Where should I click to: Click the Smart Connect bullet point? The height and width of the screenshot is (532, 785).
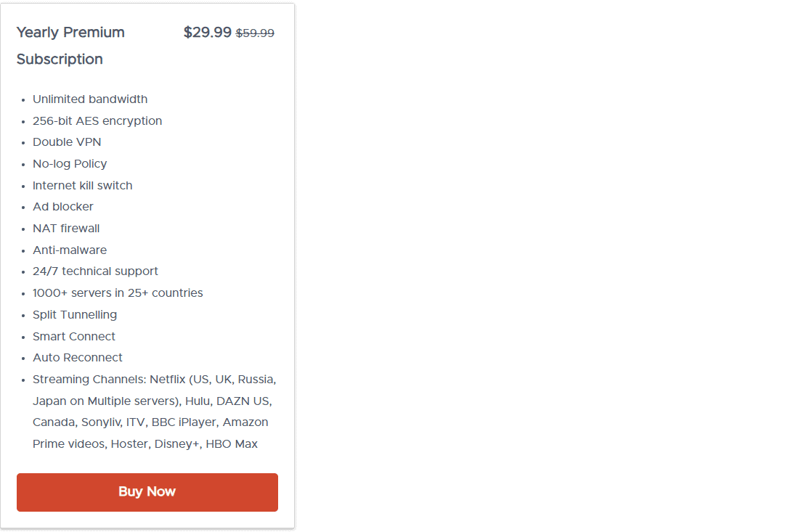74,336
